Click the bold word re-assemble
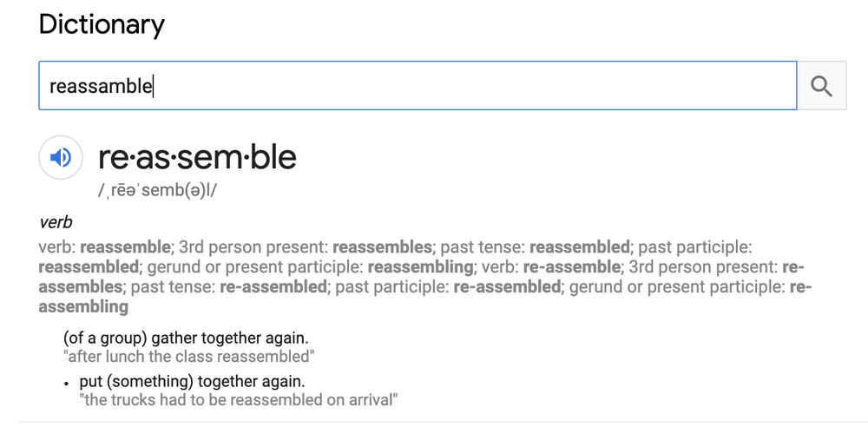The image size is (868, 440). [x=572, y=266]
